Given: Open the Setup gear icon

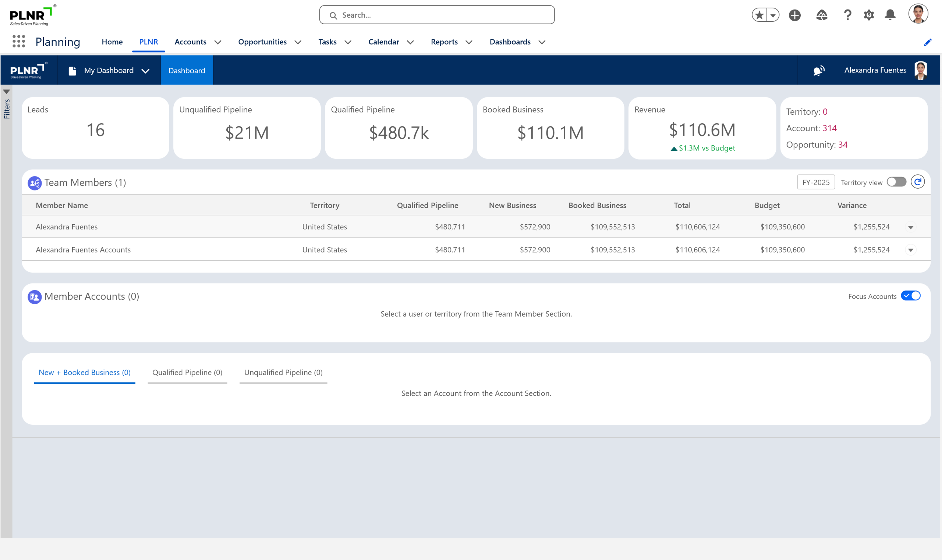Looking at the screenshot, I should click(868, 15).
